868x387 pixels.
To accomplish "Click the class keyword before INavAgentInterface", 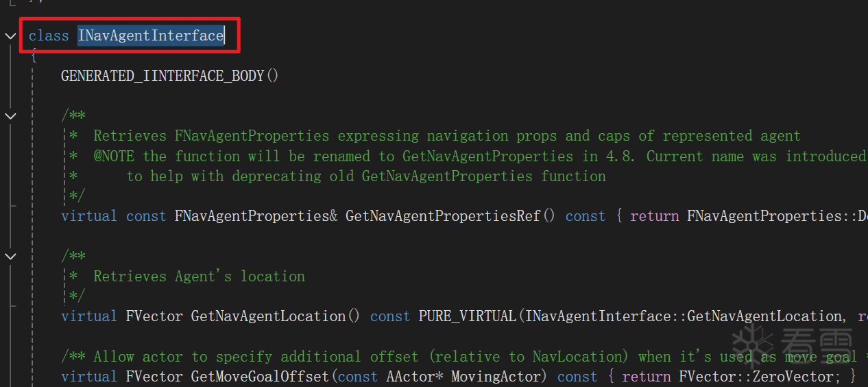I will point(49,36).
